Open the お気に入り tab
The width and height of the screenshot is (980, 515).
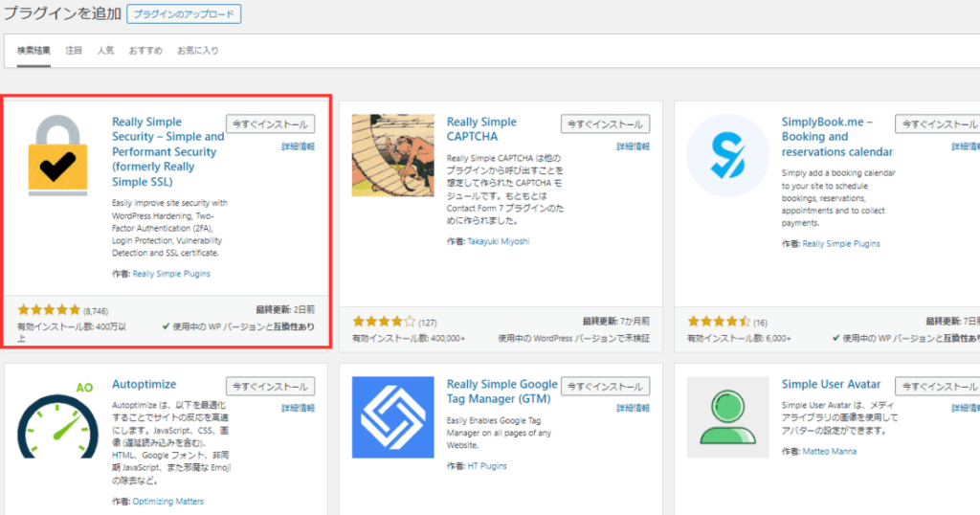(198, 50)
